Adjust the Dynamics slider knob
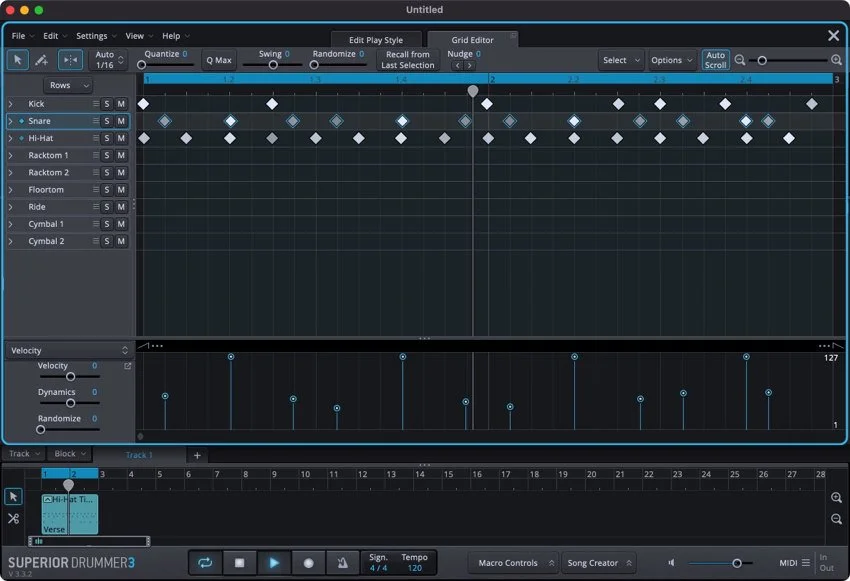The width and height of the screenshot is (850, 581). (x=70, y=403)
